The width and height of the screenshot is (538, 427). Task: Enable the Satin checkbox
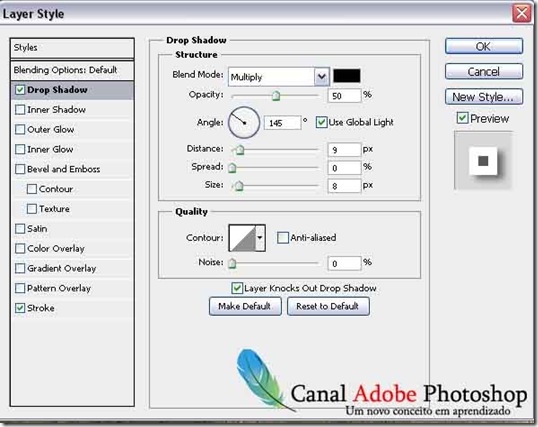[20, 229]
